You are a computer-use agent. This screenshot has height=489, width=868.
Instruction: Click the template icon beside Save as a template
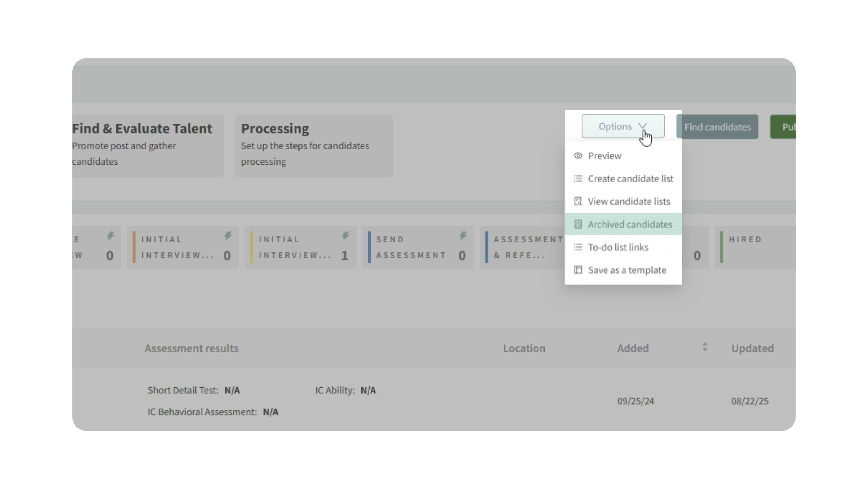(578, 270)
